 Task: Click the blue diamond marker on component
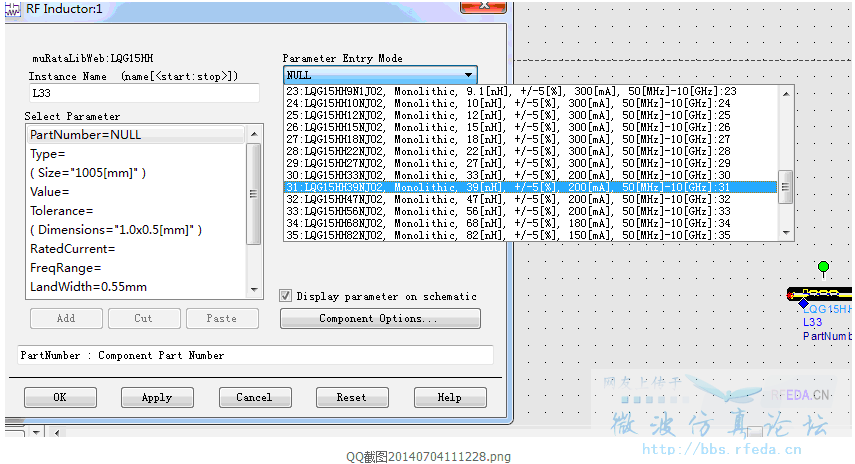pyautogui.click(x=803, y=303)
